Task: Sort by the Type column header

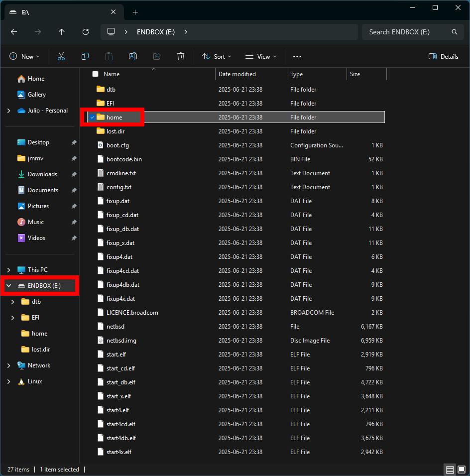Action: click(296, 74)
